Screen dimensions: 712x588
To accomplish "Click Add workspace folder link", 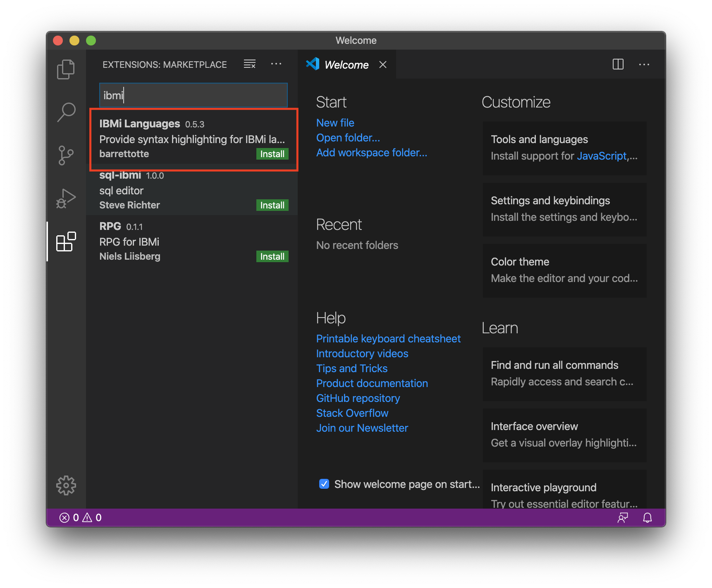I will [372, 153].
